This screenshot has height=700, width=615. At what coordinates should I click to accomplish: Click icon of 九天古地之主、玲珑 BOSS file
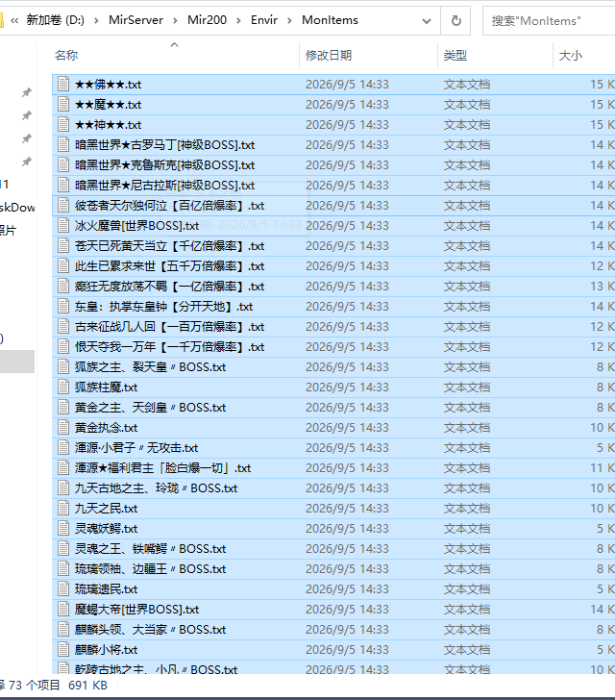coord(63,487)
